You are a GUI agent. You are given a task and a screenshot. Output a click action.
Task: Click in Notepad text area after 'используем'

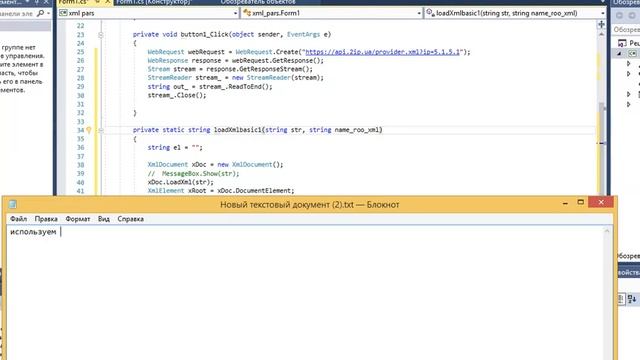[x=61, y=232]
